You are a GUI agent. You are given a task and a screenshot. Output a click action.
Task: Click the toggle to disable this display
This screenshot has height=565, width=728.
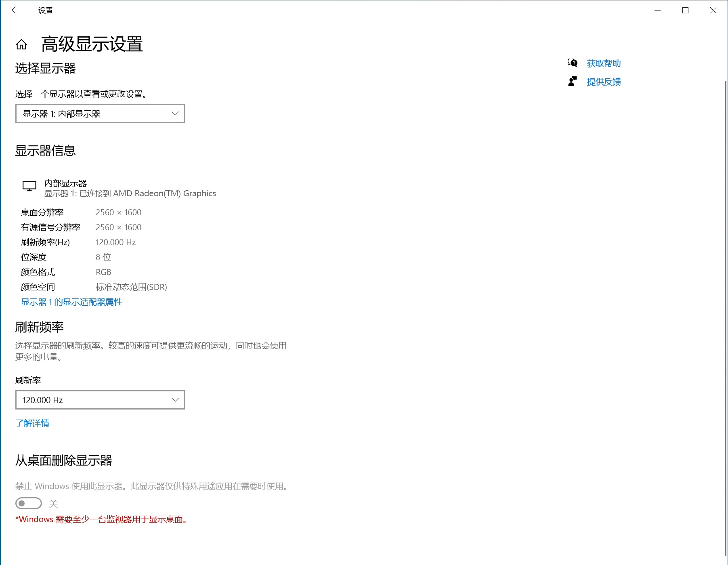point(29,504)
